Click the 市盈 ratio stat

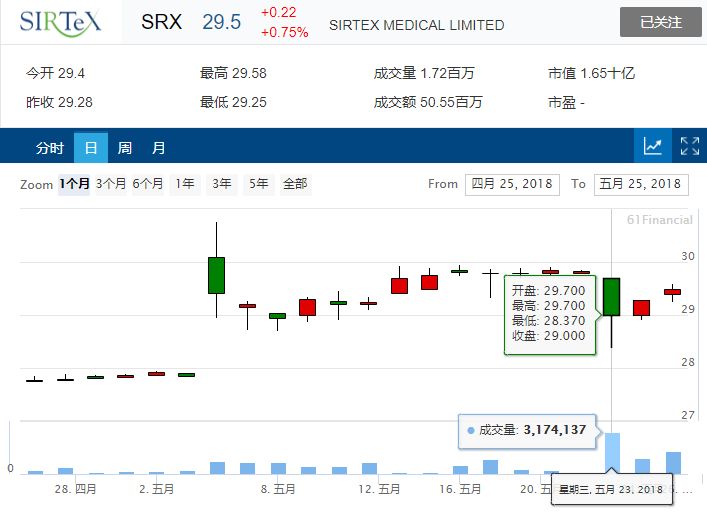[566, 103]
